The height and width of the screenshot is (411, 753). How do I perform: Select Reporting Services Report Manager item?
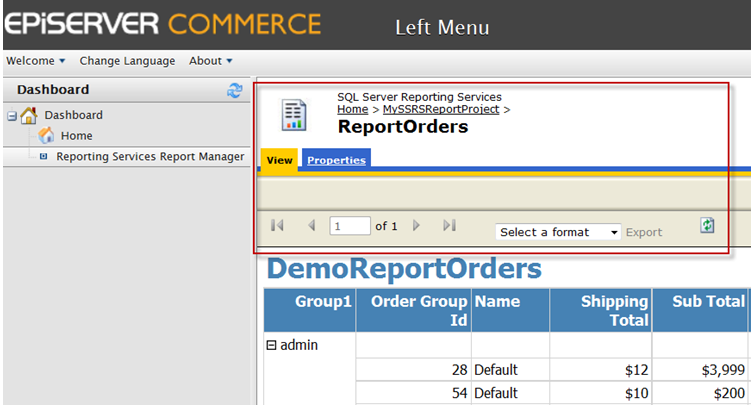pos(150,156)
